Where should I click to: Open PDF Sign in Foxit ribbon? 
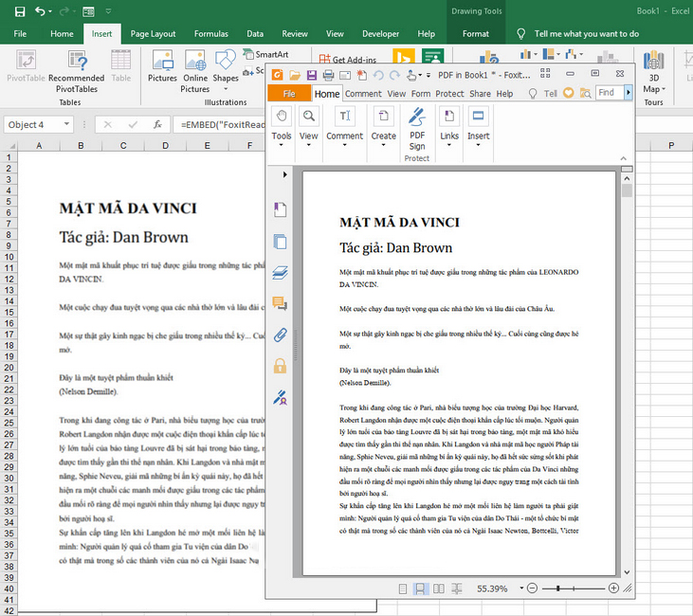pyautogui.click(x=417, y=128)
